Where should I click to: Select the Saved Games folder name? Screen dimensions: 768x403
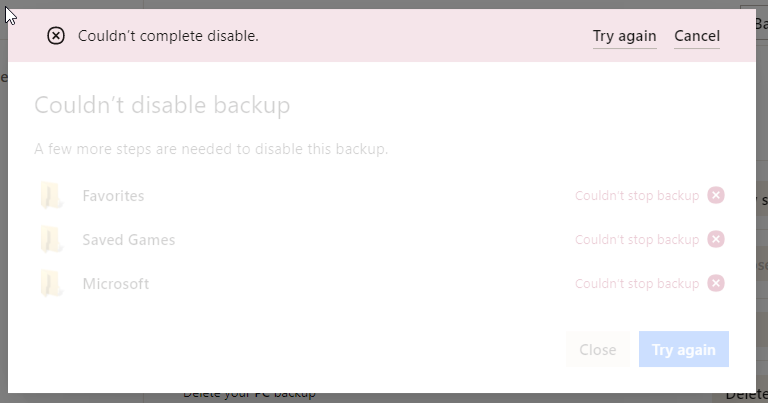(x=128, y=240)
